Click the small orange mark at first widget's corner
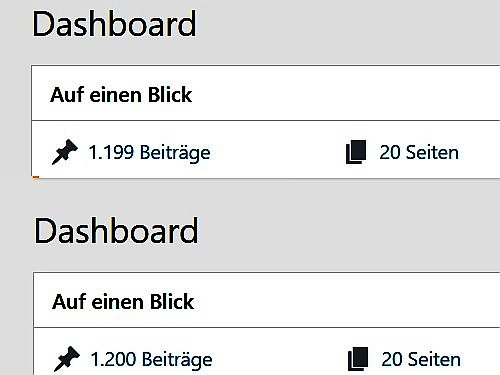Viewport: 500px width, 375px height. point(36,177)
